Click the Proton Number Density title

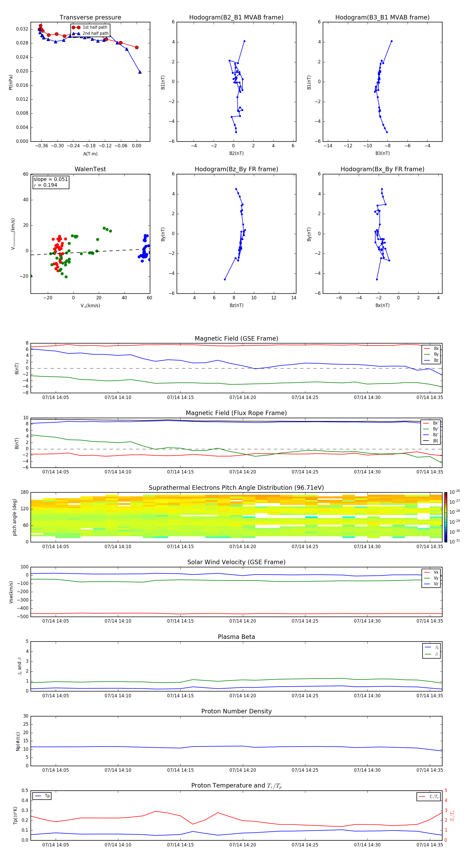tap(236, 711)
